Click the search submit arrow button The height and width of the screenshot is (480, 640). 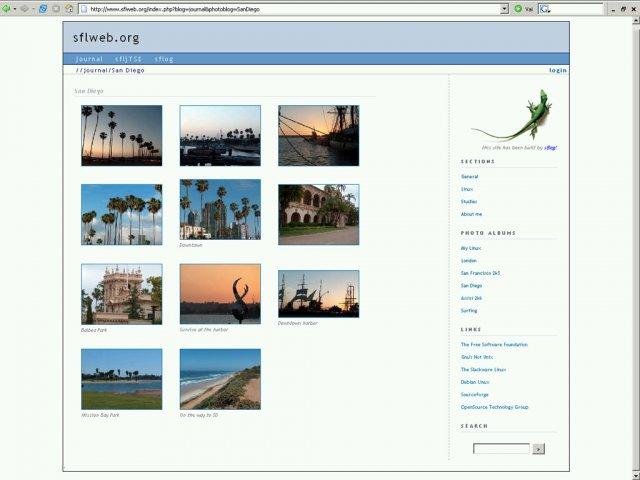click(538, 449)
